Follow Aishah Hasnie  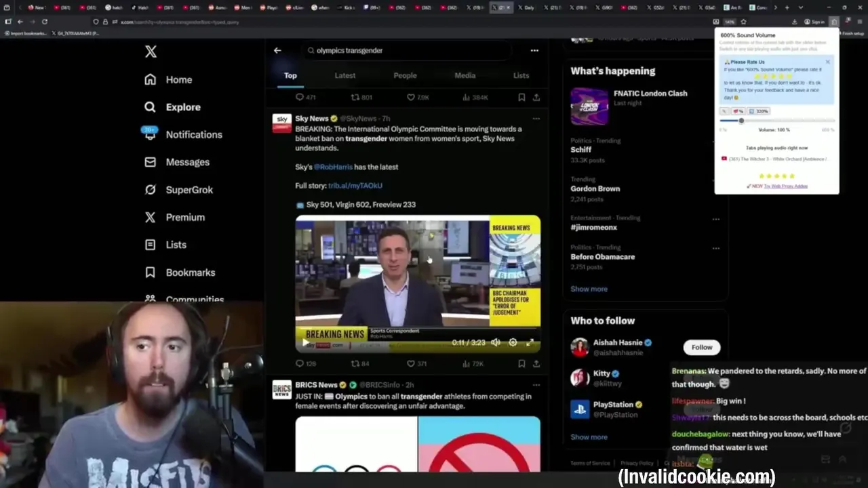point(702,347)
